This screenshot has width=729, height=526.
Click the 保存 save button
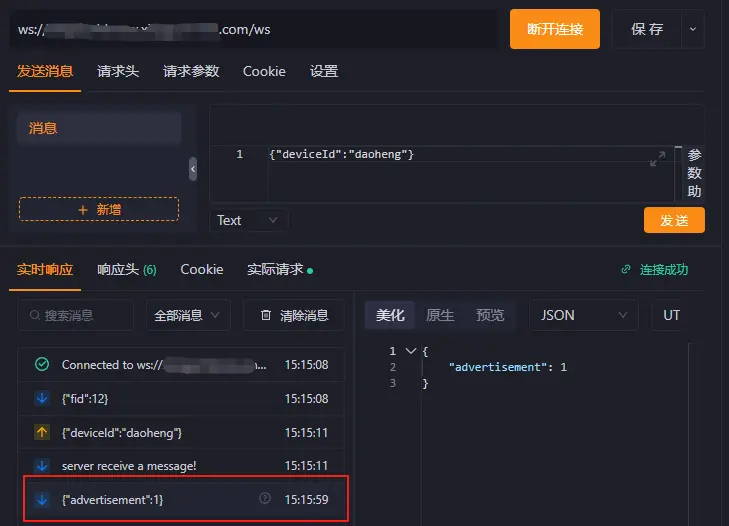[647, 29]
